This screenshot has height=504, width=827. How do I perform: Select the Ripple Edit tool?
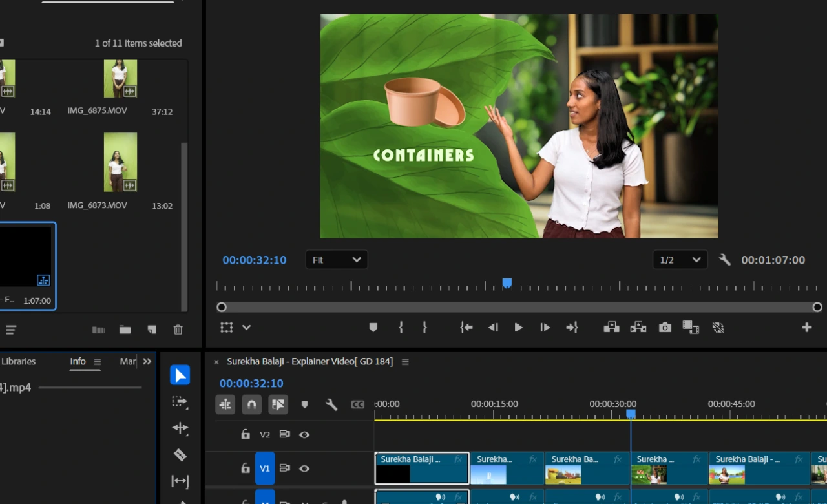click(180, 428)
